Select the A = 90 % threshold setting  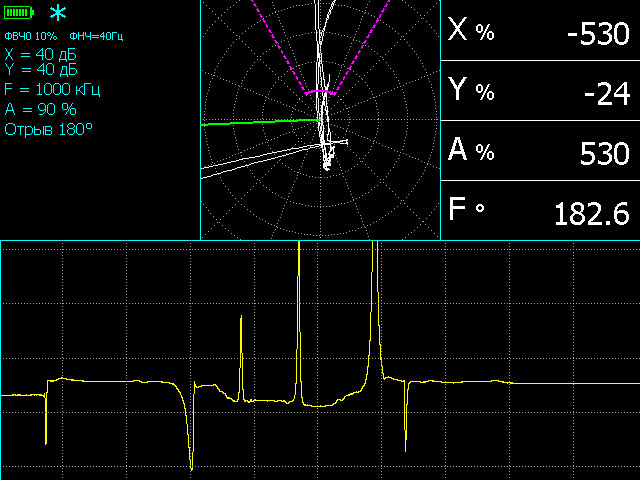click(40, 109)
